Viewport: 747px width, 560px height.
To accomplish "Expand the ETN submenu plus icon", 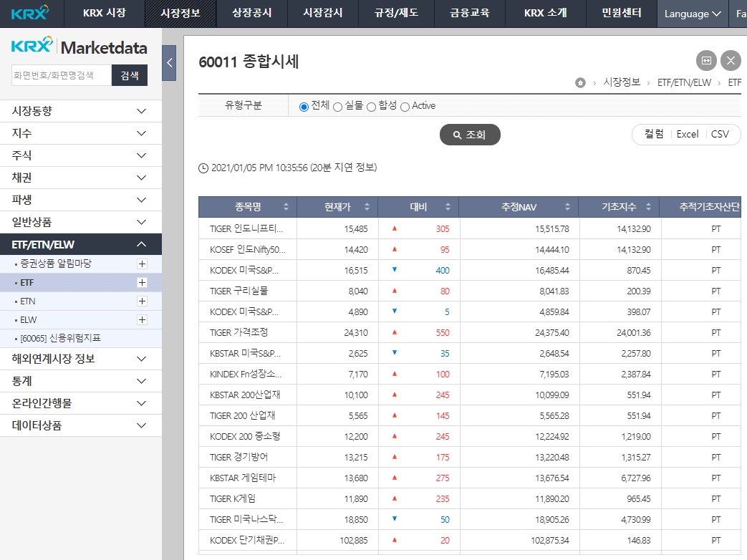I will coord(142,301).
